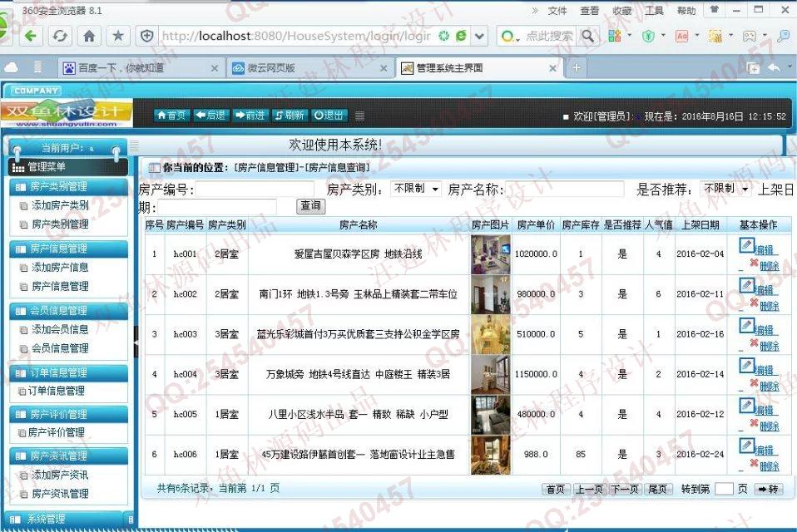Click the shield security icon in address bar
Viewport: 797px width, 532px height.
coord(147,36)
